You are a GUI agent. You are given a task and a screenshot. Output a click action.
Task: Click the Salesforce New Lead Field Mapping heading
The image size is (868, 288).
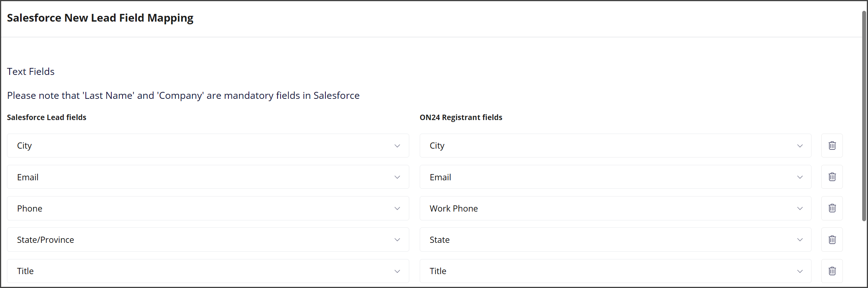pyautogui.click(x=100, y=18)
